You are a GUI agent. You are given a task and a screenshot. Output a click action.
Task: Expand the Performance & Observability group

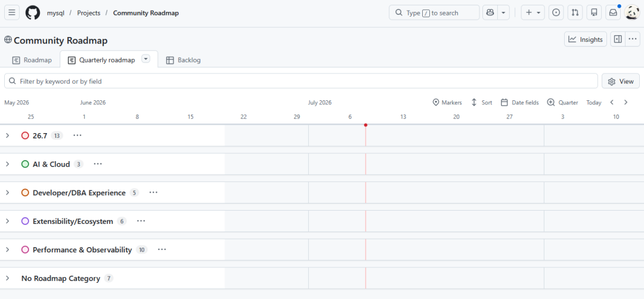point(7,249)
